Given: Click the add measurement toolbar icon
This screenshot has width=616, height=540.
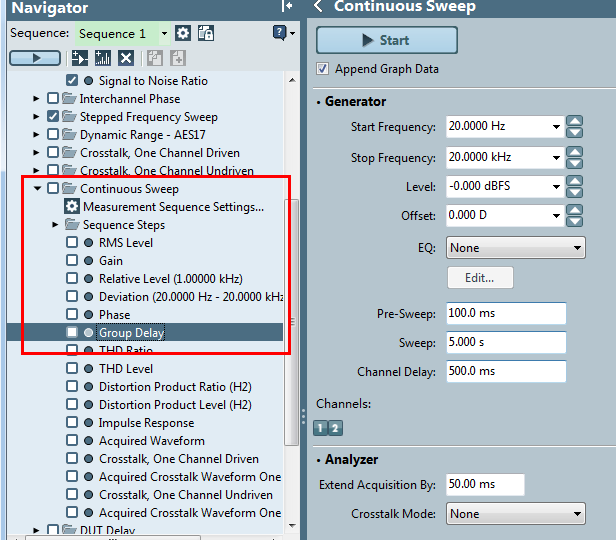Looking at the screenshot, I should click(103, 59).
